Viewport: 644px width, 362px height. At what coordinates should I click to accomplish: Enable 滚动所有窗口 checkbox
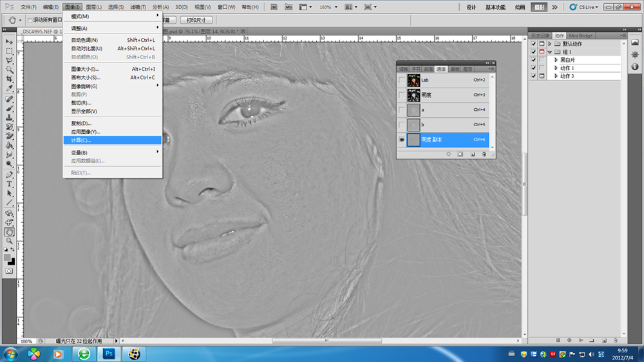coord(30,20)
